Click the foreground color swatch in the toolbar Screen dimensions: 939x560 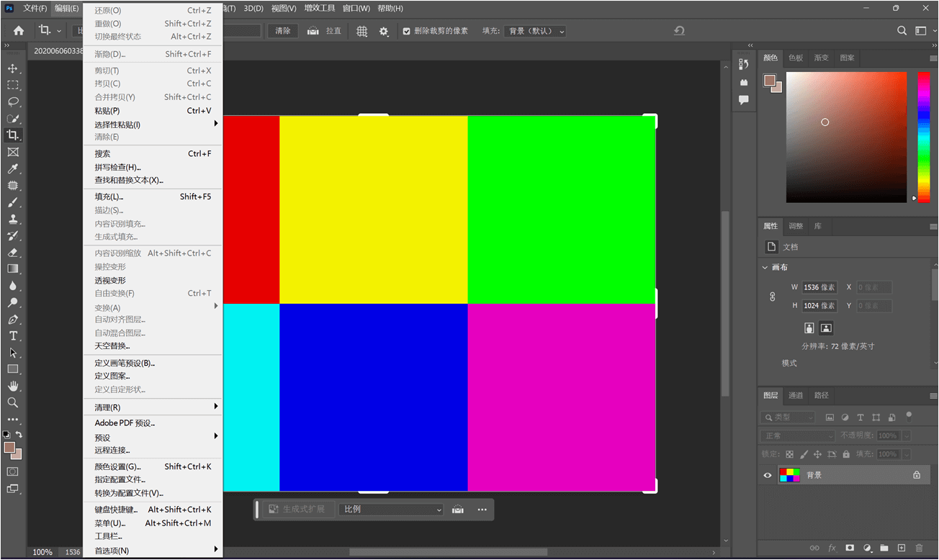pos(9,448)
